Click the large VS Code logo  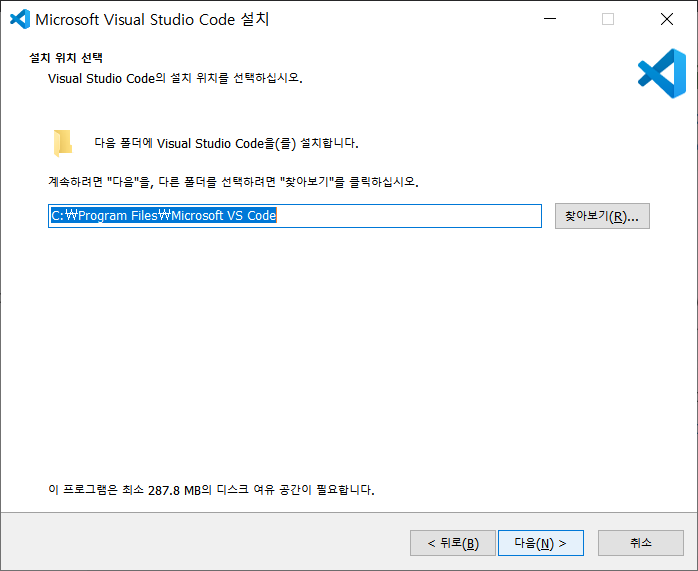click(662, 73)
